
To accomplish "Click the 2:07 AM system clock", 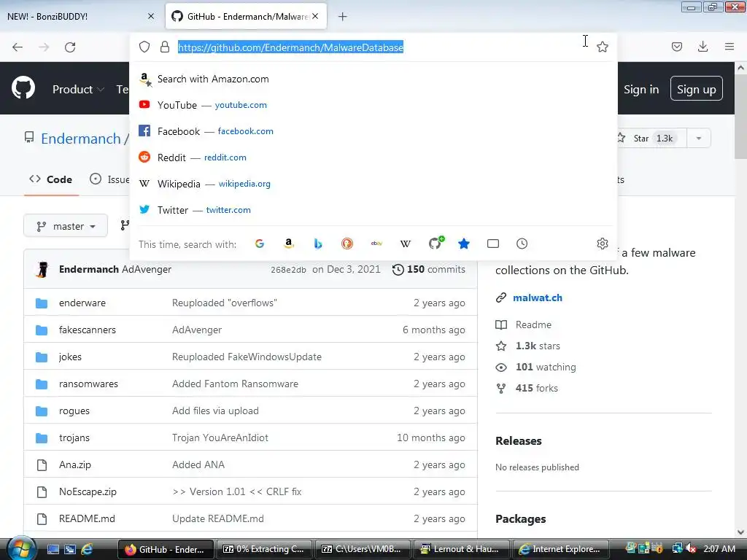I will click(719, 549).
